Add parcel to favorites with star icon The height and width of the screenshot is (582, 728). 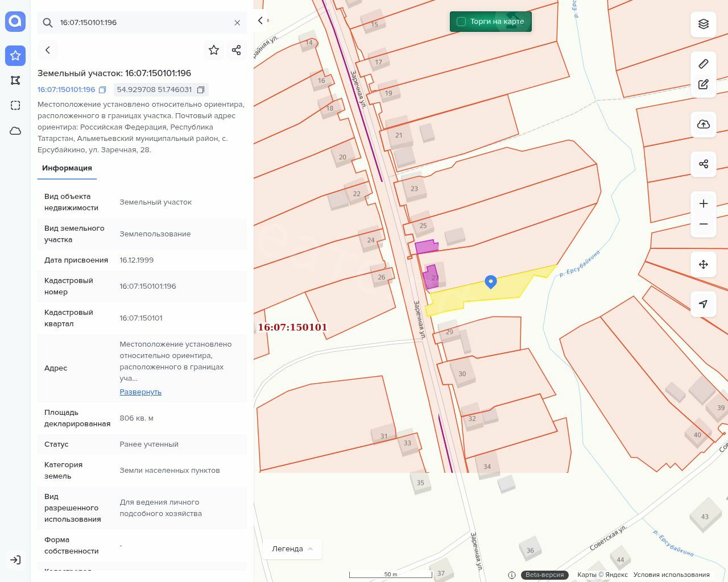coord(214,50)
